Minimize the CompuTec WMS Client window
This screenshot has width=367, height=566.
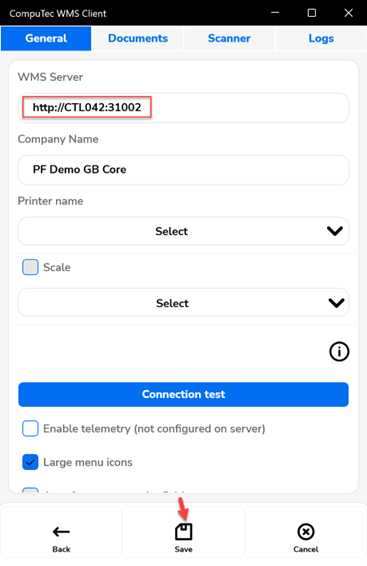click(x=275, y=13)
